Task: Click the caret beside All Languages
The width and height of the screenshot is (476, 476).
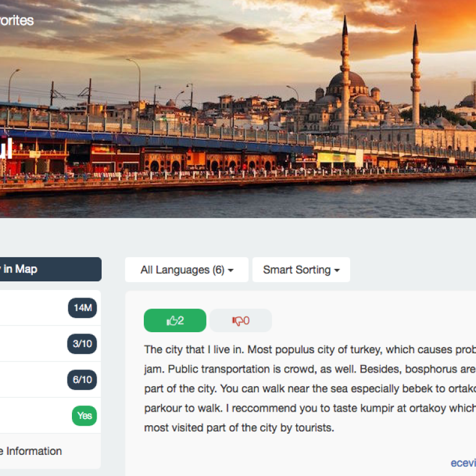Action: tap(231, 271)
